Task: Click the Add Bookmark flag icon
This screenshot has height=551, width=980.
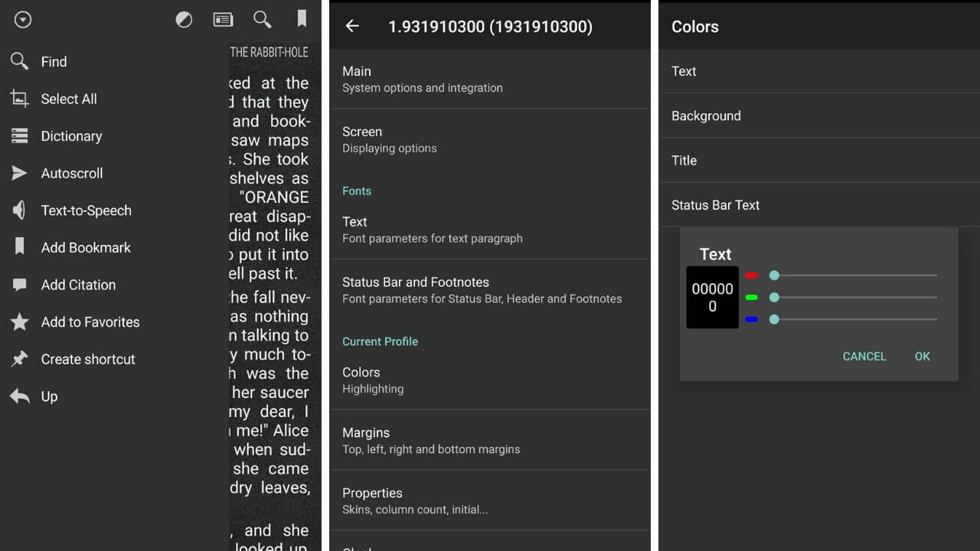Action: pos(19,247)
